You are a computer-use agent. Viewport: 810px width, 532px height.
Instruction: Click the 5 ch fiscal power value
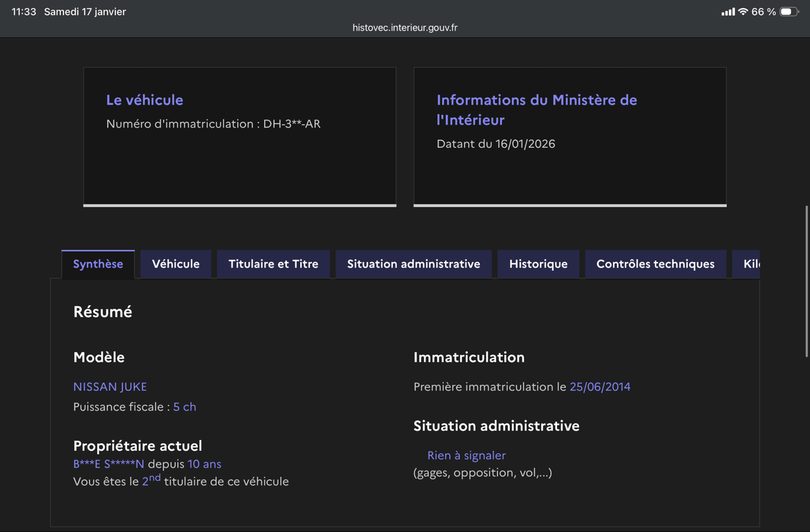pos(184,407)
